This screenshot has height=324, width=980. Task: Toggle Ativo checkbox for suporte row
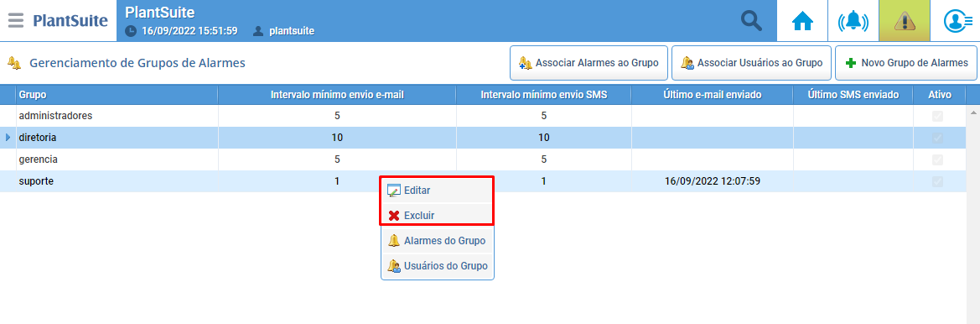tap(937, 181)
